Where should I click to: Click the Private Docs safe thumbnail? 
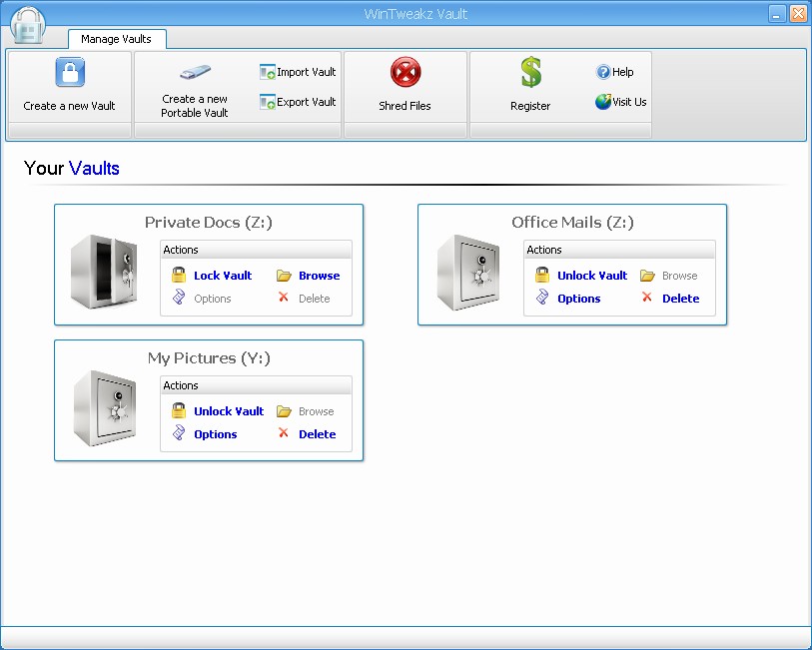pos(105,271)
